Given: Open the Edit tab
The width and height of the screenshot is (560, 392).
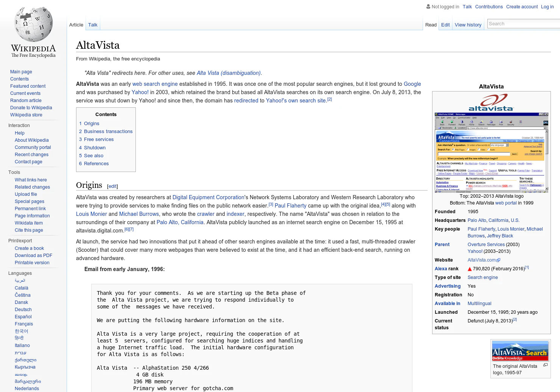Looking at the screenshot, I should click(x=445, y=25).
